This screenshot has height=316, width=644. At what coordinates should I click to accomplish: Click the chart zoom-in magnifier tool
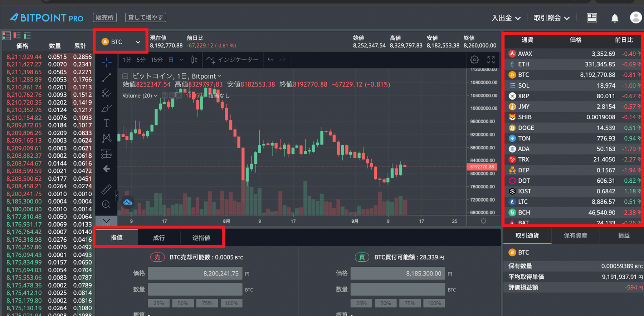tap(106, 204)
